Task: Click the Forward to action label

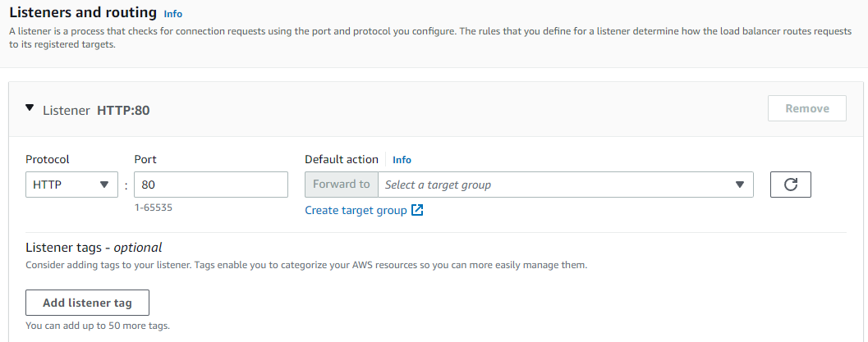Action: (x=341, y=185)
